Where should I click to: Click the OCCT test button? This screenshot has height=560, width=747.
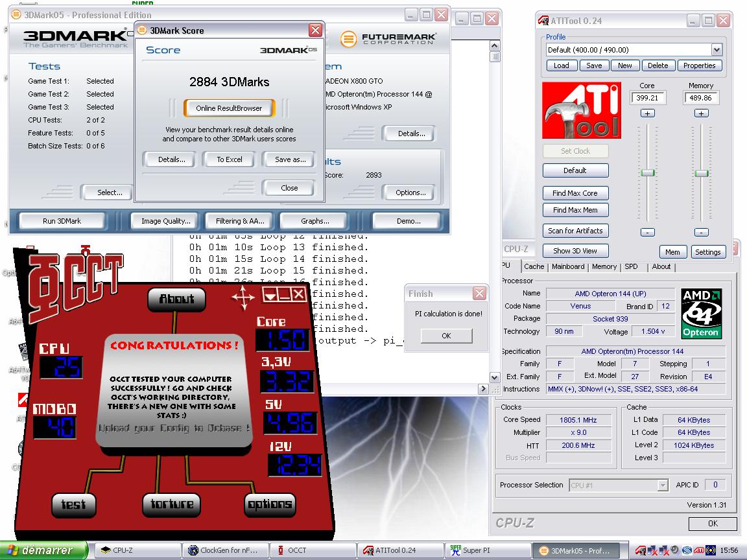[x=73, y=505]
